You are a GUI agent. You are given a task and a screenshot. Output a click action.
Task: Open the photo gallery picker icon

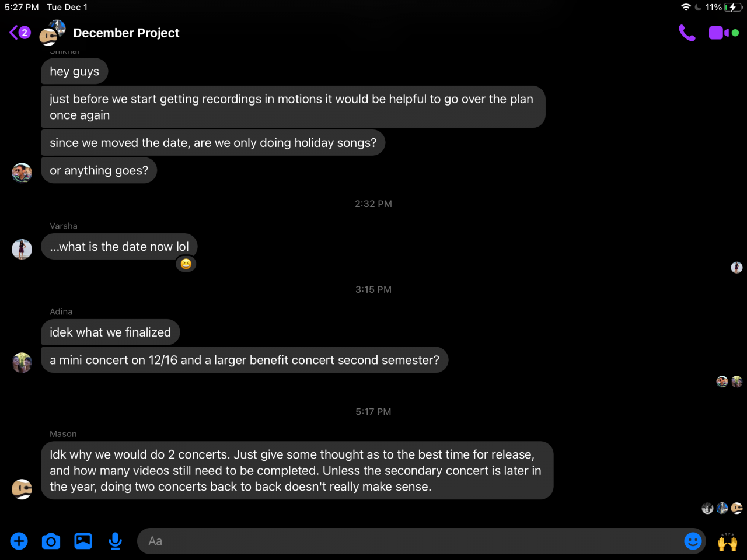click(x=83, y=541)
